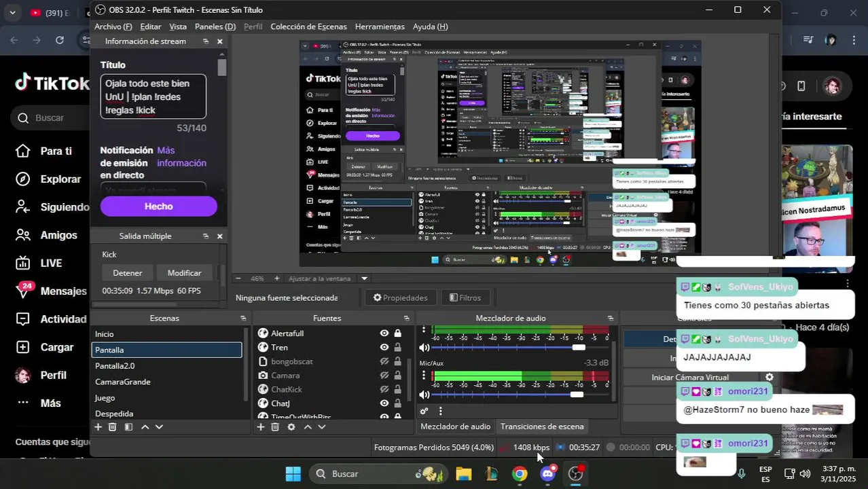Open scene filters icon in Escenas toolbar
868x489 pixels.
tap(128, 427)
